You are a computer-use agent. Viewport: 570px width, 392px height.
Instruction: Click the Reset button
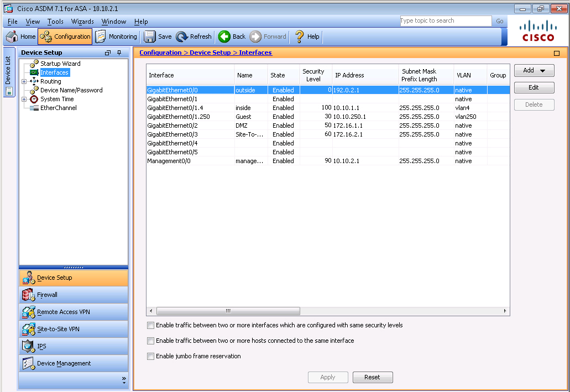[x=372, y=377]
